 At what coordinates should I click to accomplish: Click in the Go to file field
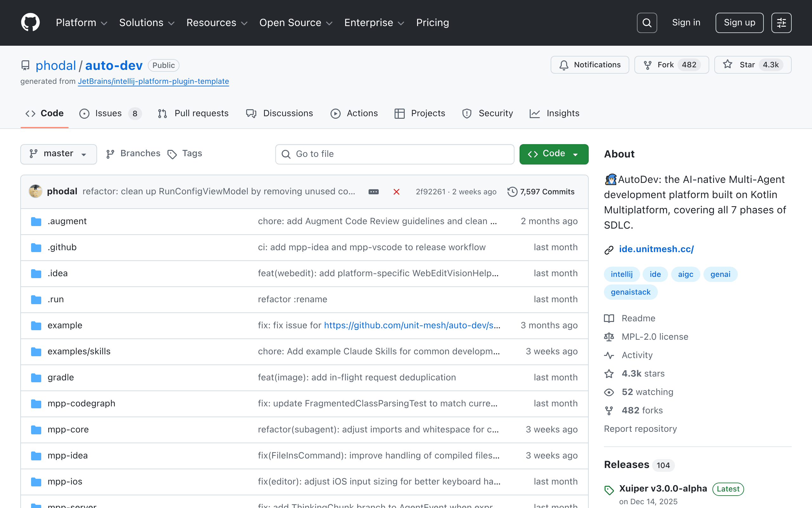pyautogui.click(x=395, y=154)
